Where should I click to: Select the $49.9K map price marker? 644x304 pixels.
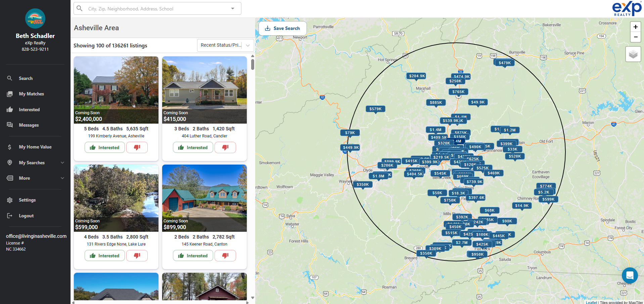(478, 102)
